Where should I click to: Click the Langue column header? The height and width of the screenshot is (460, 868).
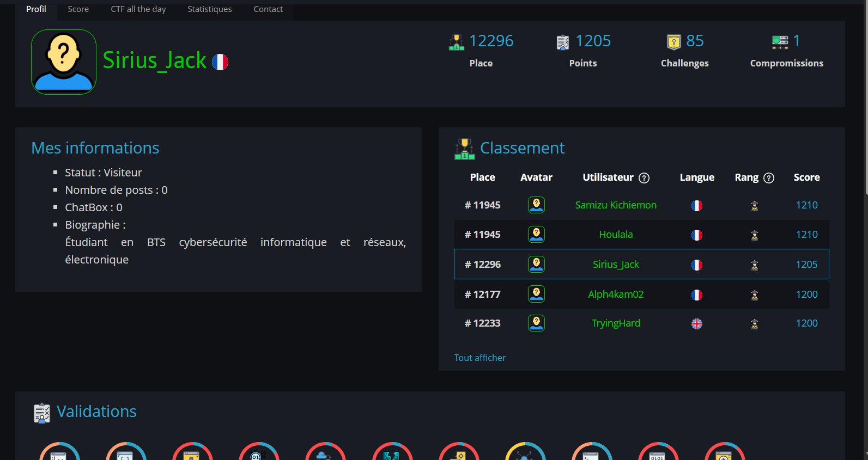697,177
